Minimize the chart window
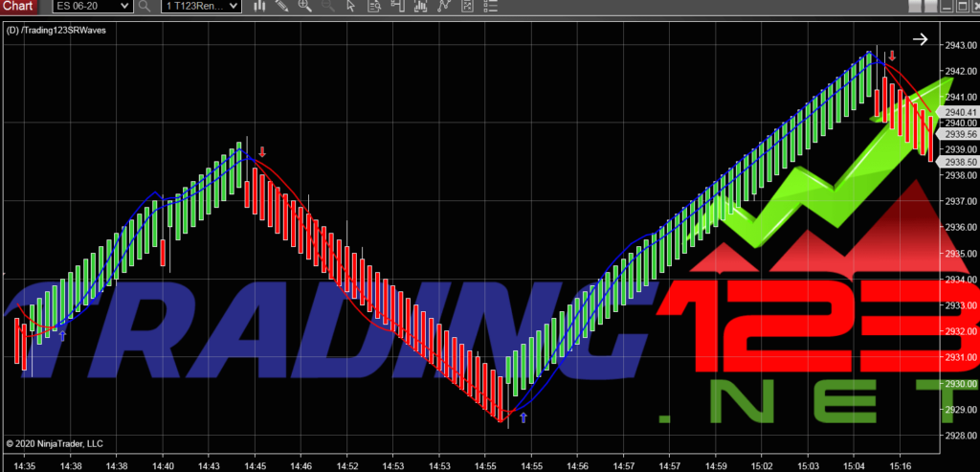 click(947, 7)
